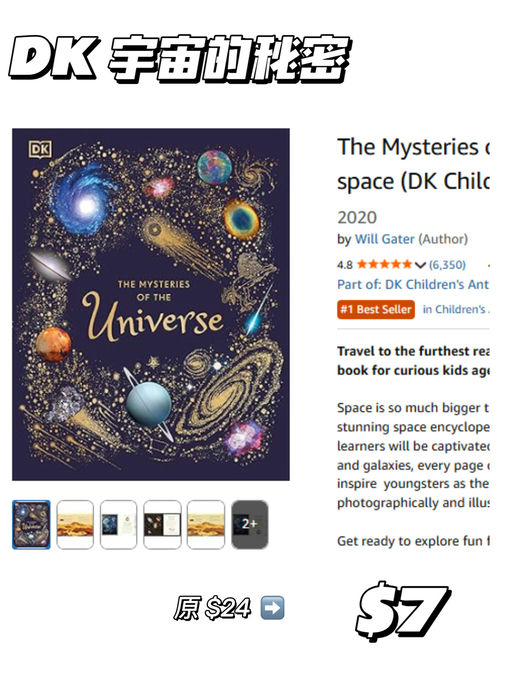Screen dimensions: 512x683
Task: Click the five-star rating icons
Action: [x=384, y=264]
